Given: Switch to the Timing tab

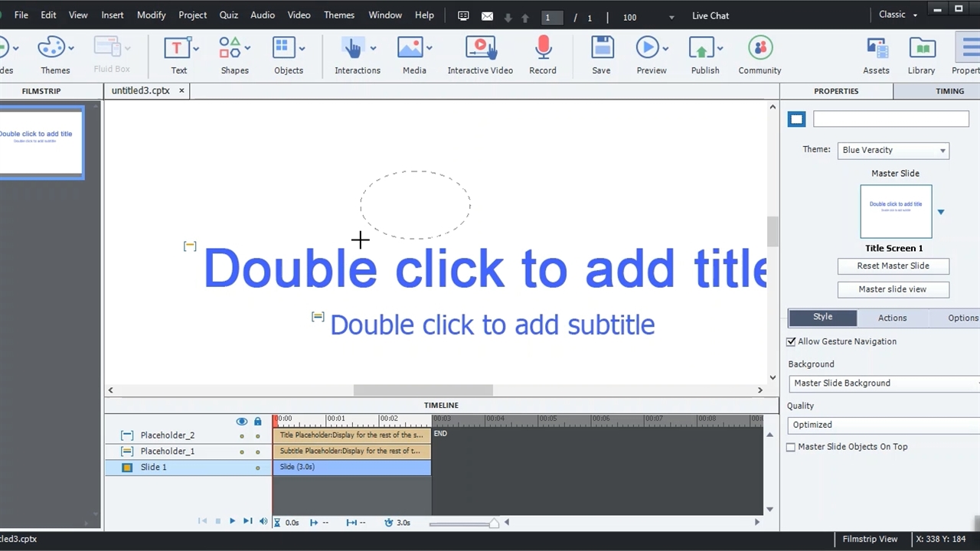Looking at the screenshot, I should coord(949,91).
